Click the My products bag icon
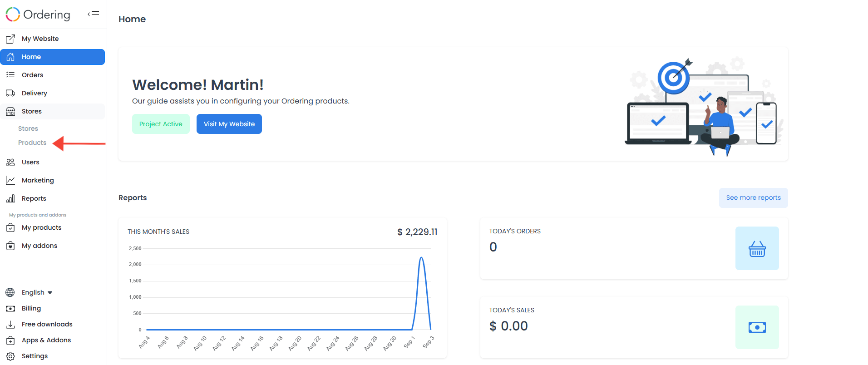 click(10, 227)
